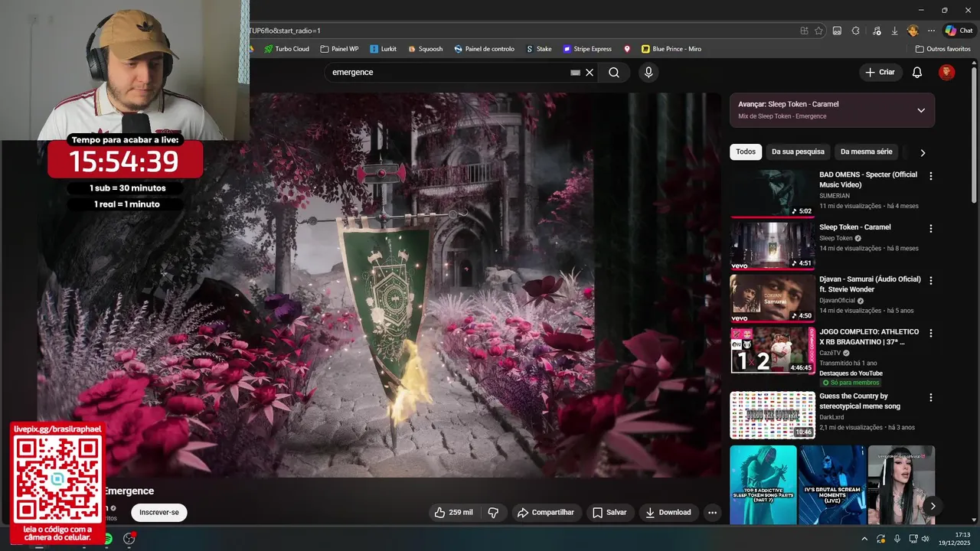The image size is (980, 551).
Task: Click the microphone icon in system tray
Action: [897, 539]
